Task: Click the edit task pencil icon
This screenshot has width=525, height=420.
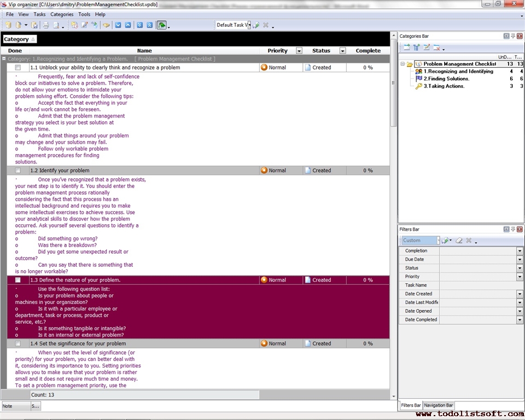Action: pyautogui.click(x=84, y=25)
